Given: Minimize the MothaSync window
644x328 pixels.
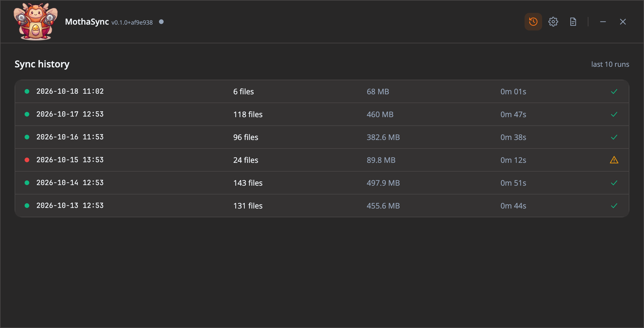Looking at the screenshot, I should (603, 22).
